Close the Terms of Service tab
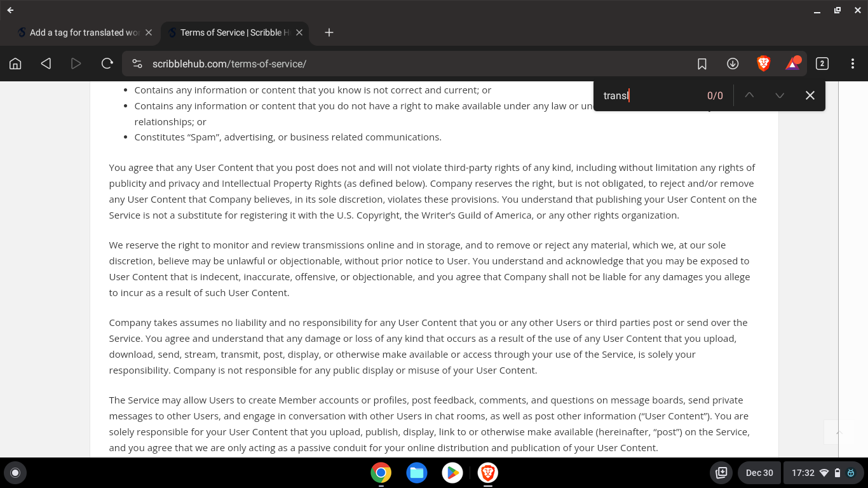The width and height of the screenshot is (868, 488). [x=299, y=32]
